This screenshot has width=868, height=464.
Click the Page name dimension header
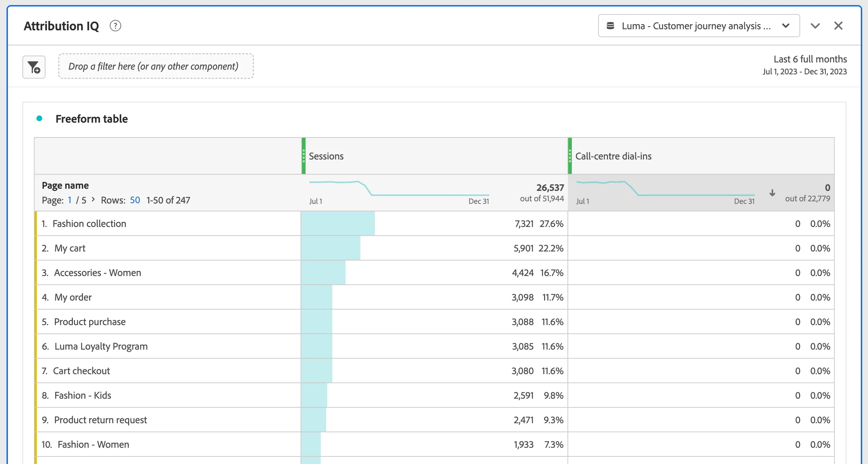coord(65,185)
